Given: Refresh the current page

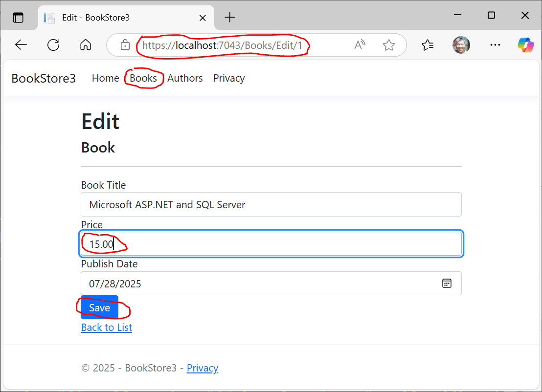Looking at the screenshot, I should [x=53, y=45].
